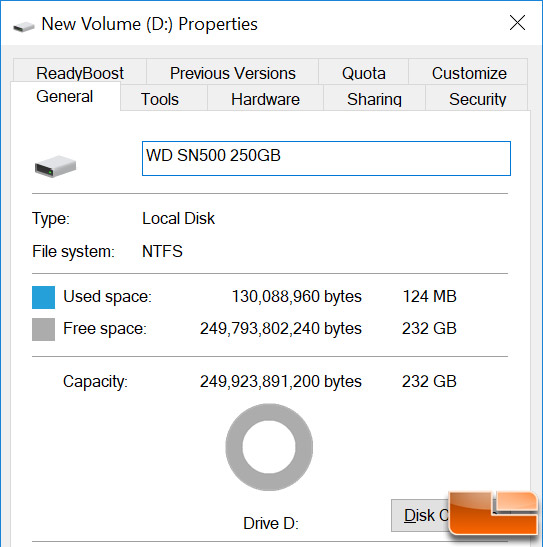Click the 'Local Disk' type value
The image size is (543, 547).
point(179,219)
